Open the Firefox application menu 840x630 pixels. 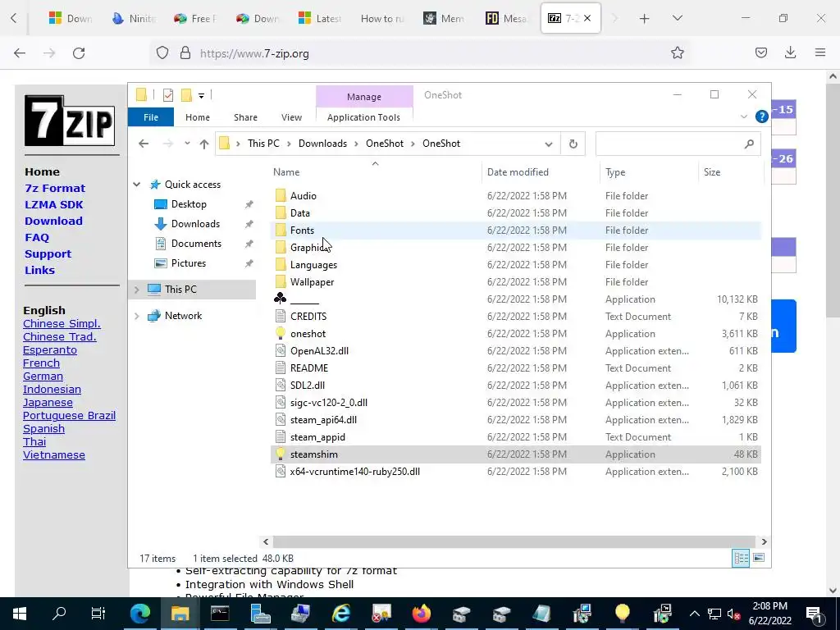[x=819, y=52]
